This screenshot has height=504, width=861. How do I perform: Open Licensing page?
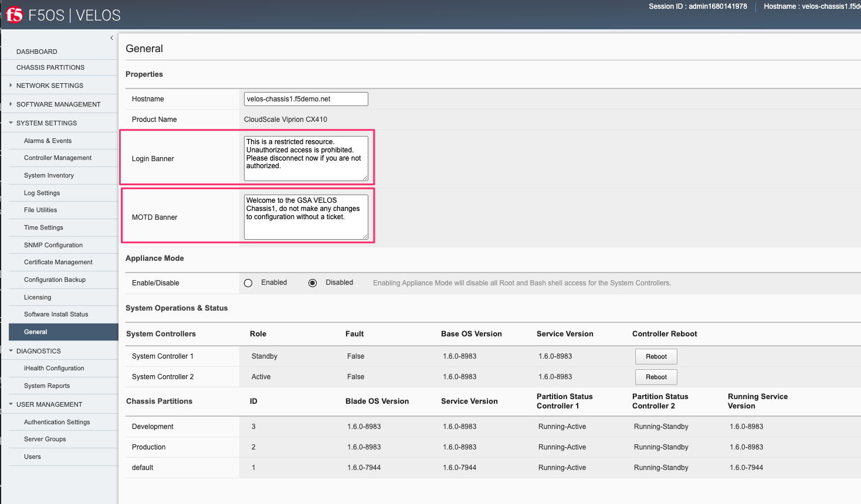[x=38, y=297]
